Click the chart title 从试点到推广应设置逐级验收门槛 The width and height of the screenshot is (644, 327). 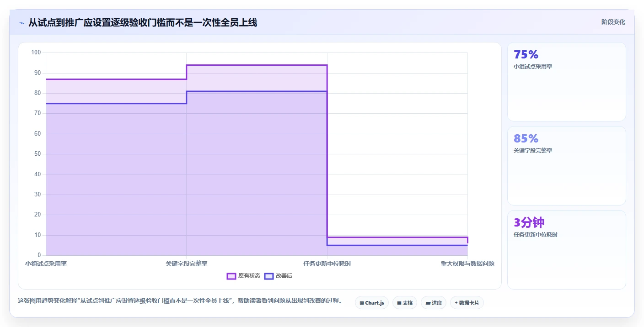pos(143,22)
